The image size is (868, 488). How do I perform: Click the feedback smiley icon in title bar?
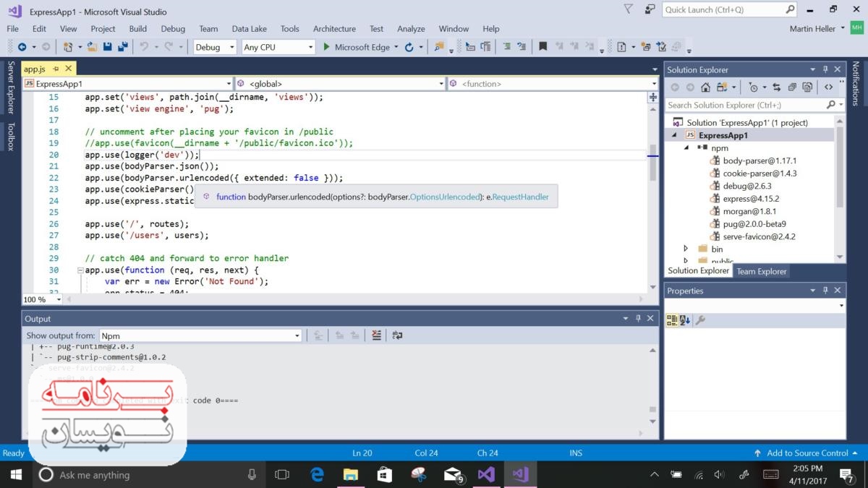click(x=651, y=9)
